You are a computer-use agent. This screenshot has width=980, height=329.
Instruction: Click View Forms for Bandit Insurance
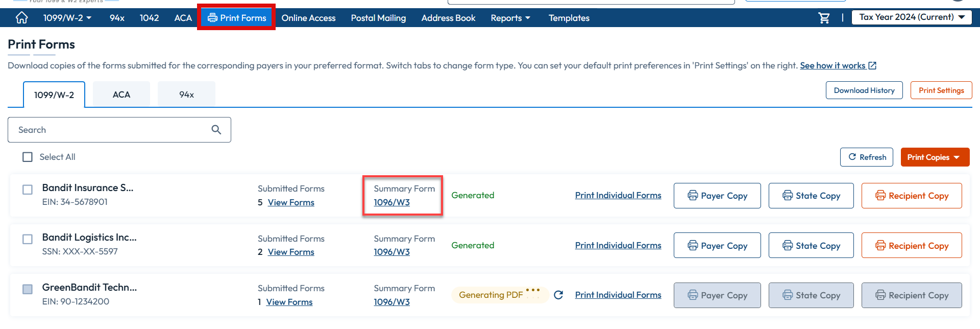(x=290, y=202)
